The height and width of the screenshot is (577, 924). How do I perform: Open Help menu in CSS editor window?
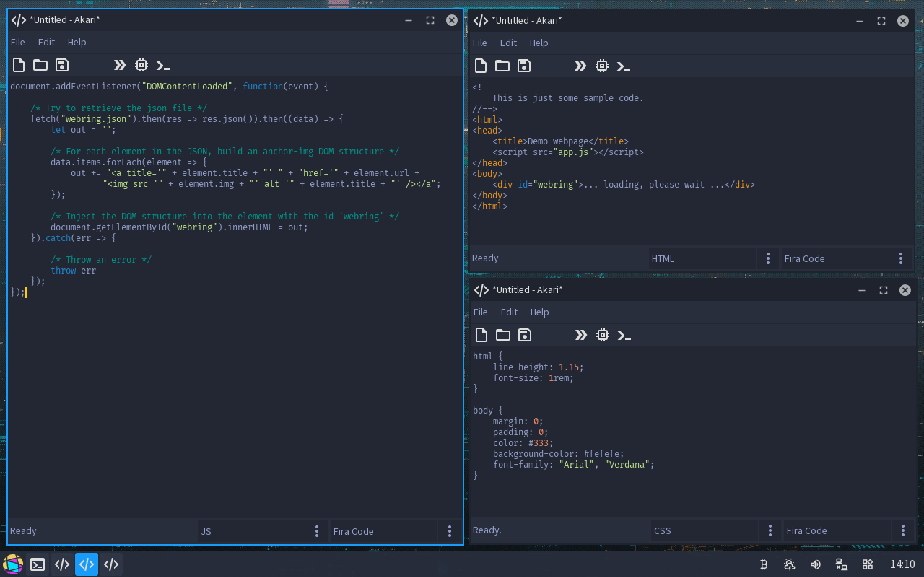539,312
